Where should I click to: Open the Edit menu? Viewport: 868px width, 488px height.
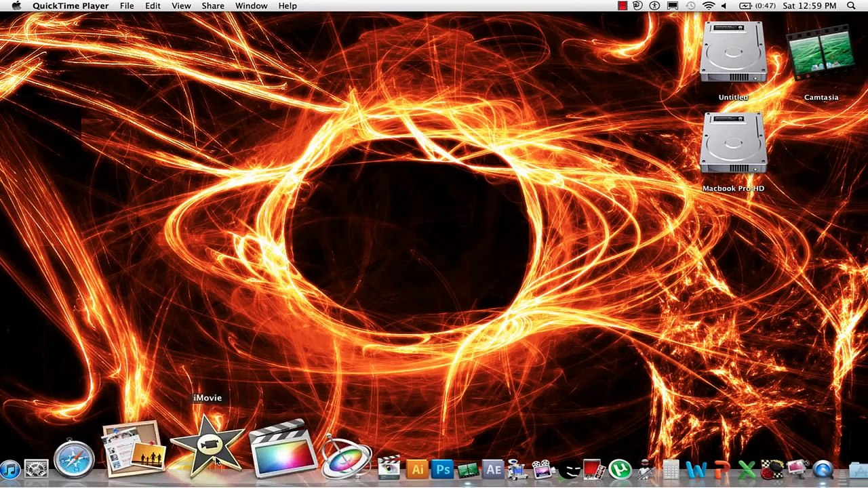click(153, 6)
